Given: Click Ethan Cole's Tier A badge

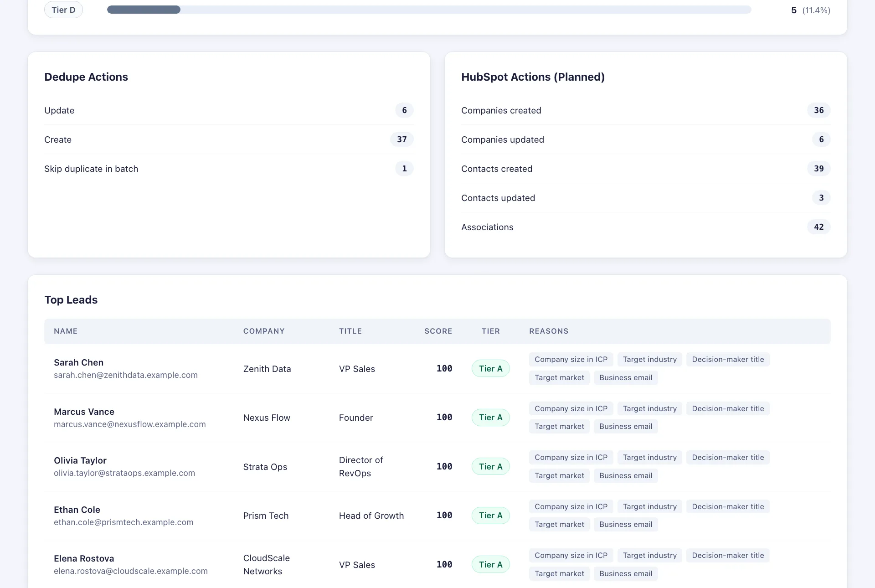Looking at the screenshot, I should coord(491,516).
